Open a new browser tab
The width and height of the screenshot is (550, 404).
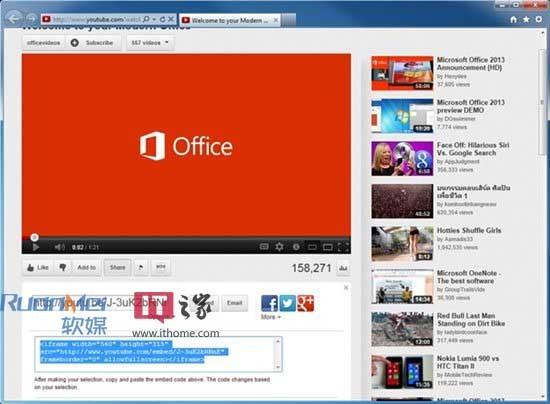[288, 20]
